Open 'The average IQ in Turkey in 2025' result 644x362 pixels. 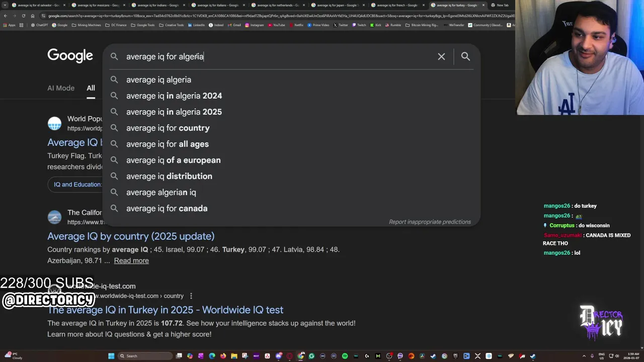[165, 310]
